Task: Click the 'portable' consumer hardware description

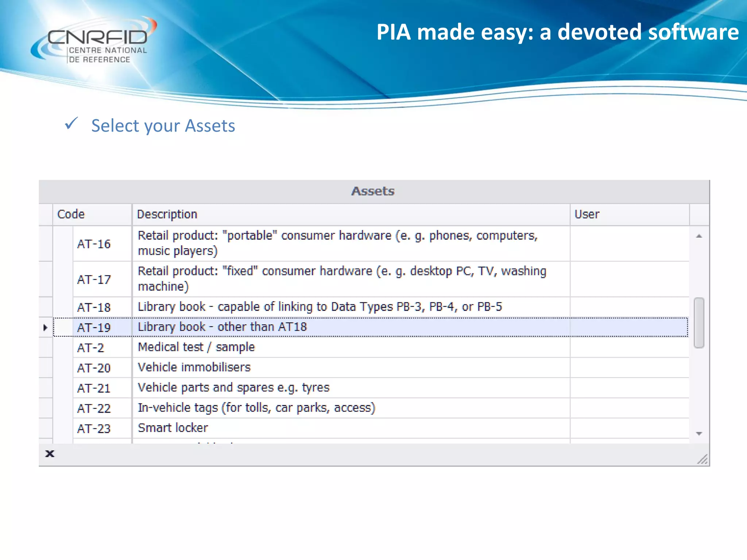Action: (x=351, y=244)
